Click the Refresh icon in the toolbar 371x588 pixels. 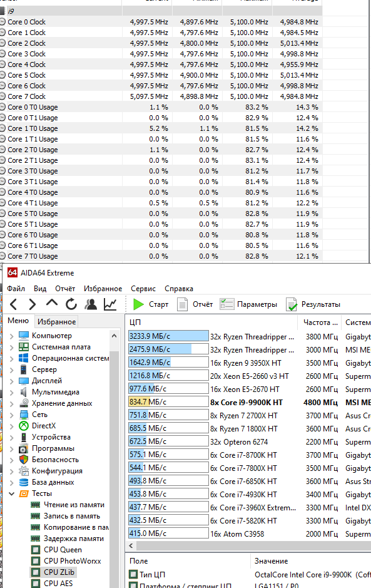[71, 304]
